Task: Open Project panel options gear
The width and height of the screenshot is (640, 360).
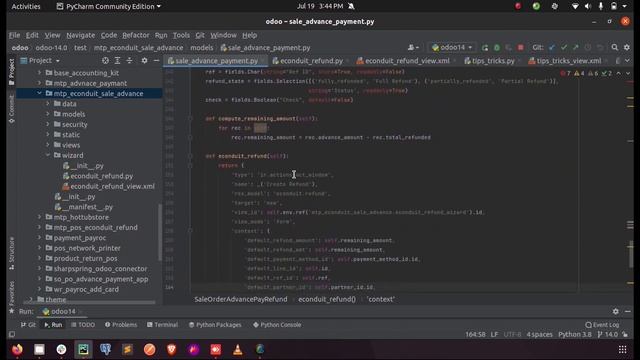Action: pos(144,60)
